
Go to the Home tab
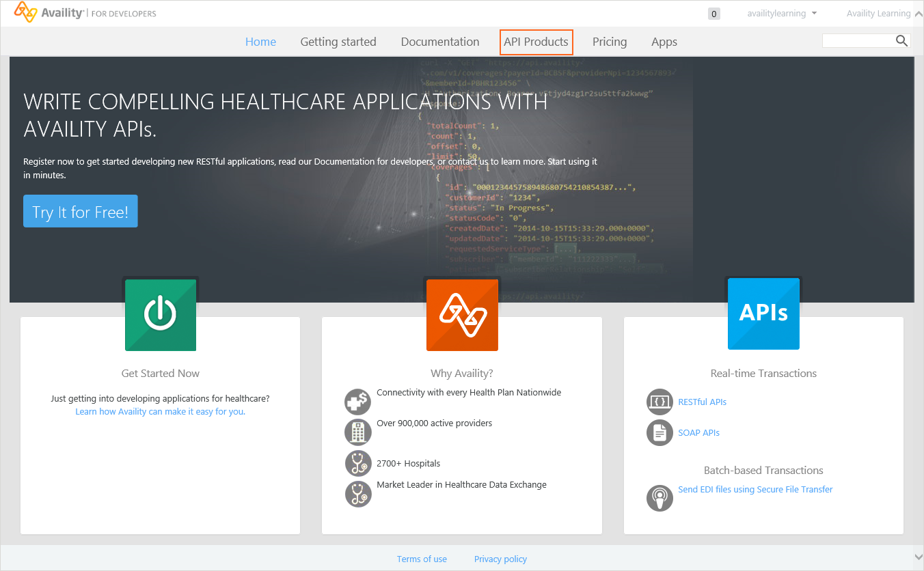pos(260,42)
